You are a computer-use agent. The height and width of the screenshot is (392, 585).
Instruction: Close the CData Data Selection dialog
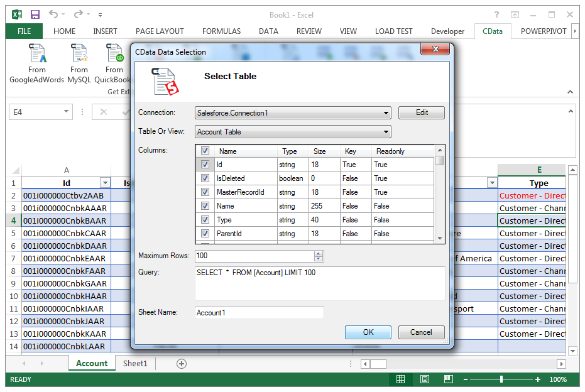coord(435,49)
